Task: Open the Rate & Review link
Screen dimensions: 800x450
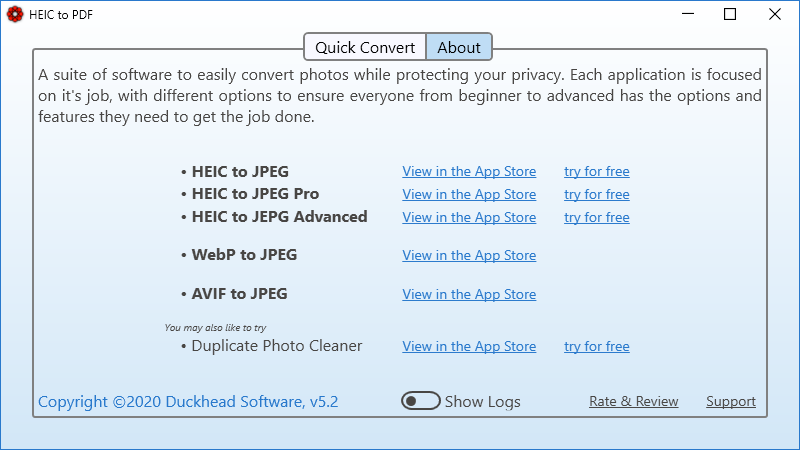Action: 633,401
